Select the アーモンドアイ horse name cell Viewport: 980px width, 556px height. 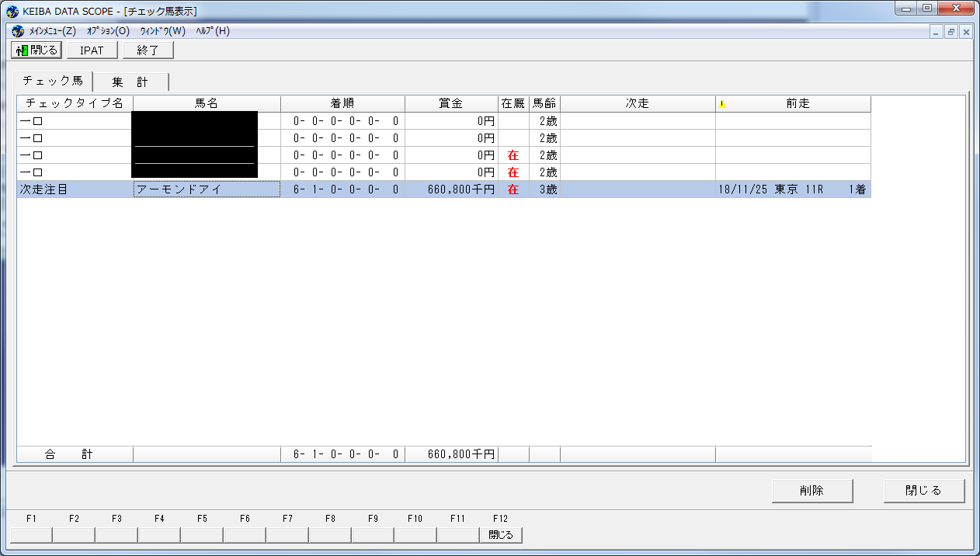point(207,189)
